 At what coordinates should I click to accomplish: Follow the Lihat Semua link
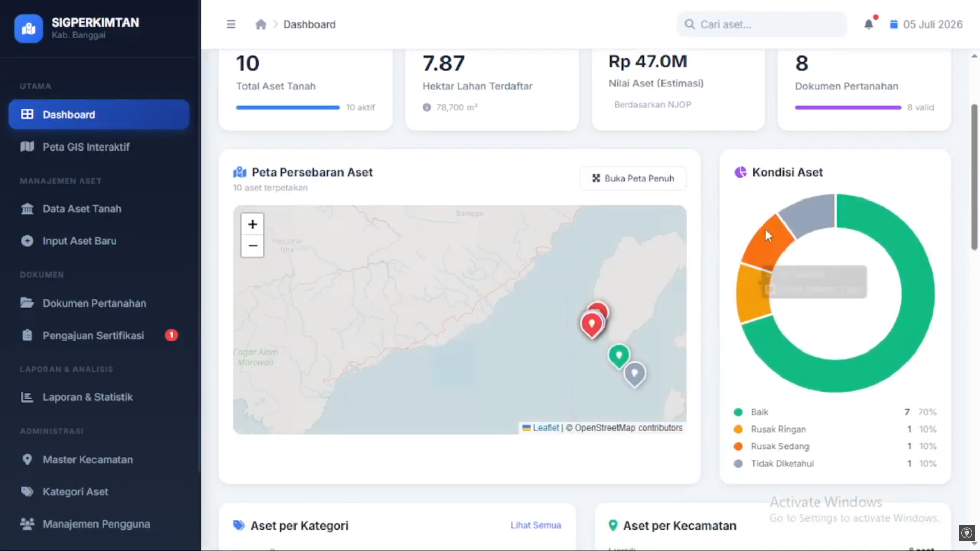[x=536, y=525]
